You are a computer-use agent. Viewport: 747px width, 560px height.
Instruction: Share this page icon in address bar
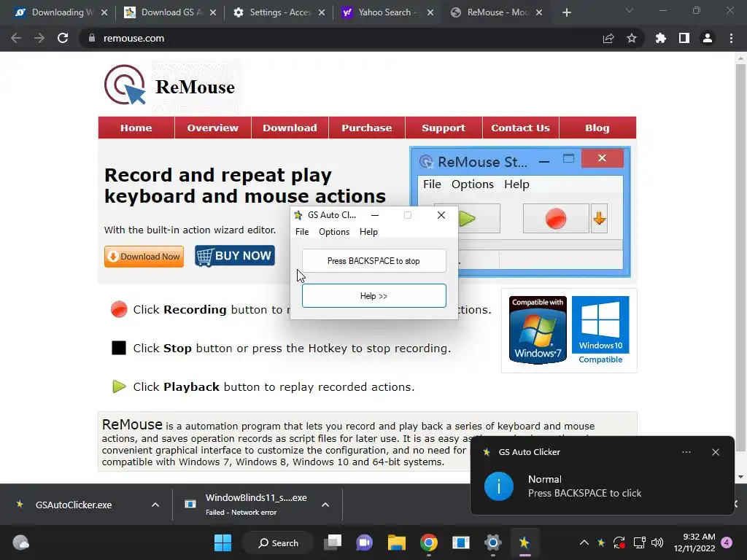(608, 38)
